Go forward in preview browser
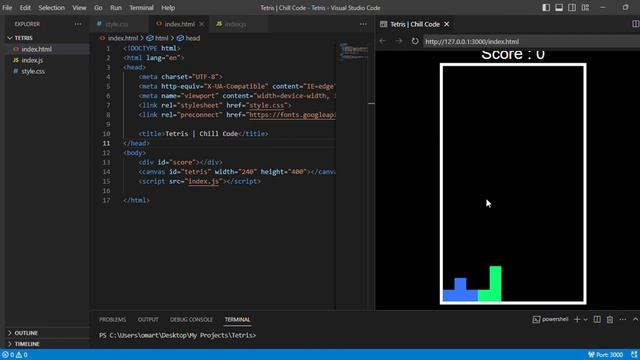 point(399,41)
